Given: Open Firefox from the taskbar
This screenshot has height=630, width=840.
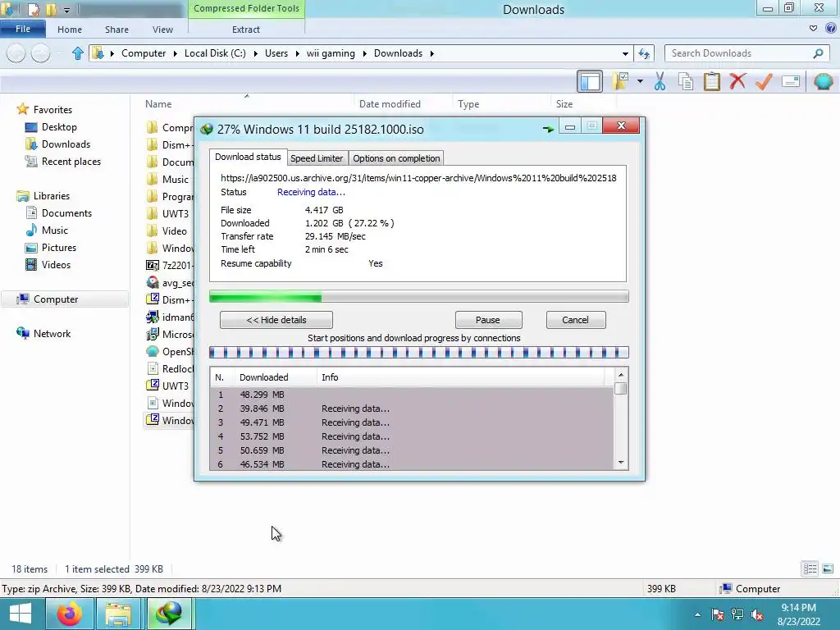Looking at the screenshot, I should 70,614.
